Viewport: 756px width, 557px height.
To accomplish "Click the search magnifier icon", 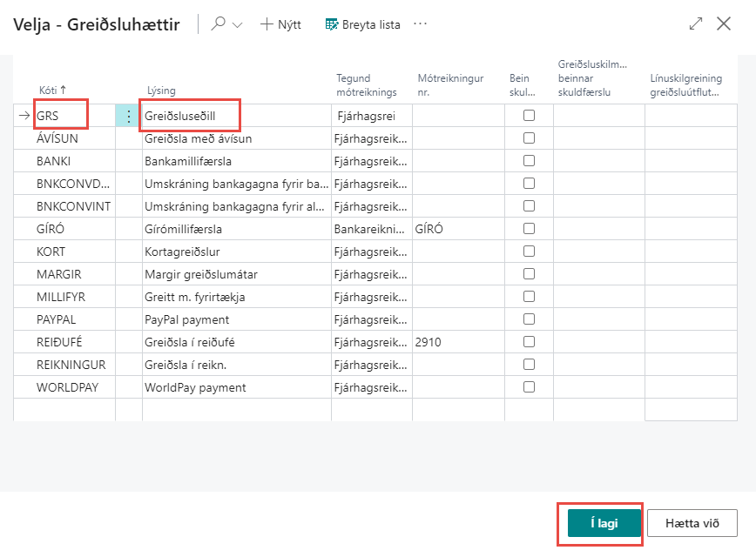I will [x=218, y=24].
